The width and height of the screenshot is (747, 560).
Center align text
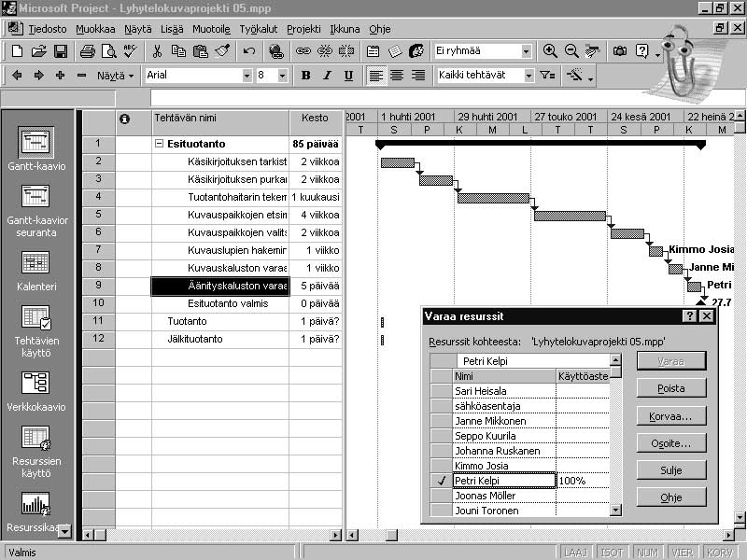point(397,76)
